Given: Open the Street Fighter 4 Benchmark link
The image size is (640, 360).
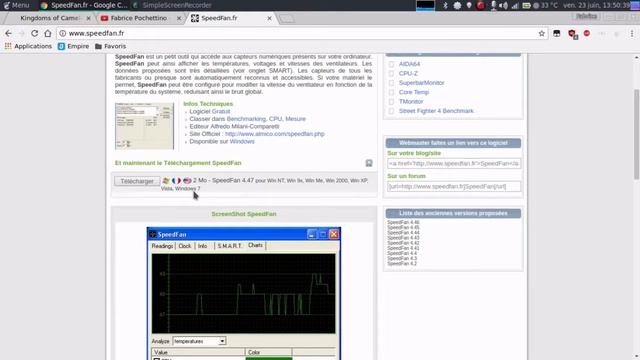Looking at the screenshot, I should 436,111.
